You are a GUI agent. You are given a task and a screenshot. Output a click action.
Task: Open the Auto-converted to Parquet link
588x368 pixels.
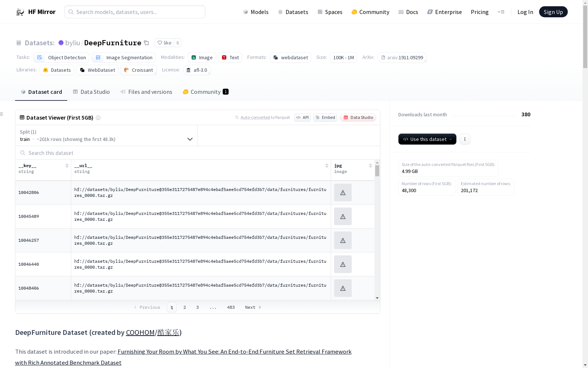[263, 117]
